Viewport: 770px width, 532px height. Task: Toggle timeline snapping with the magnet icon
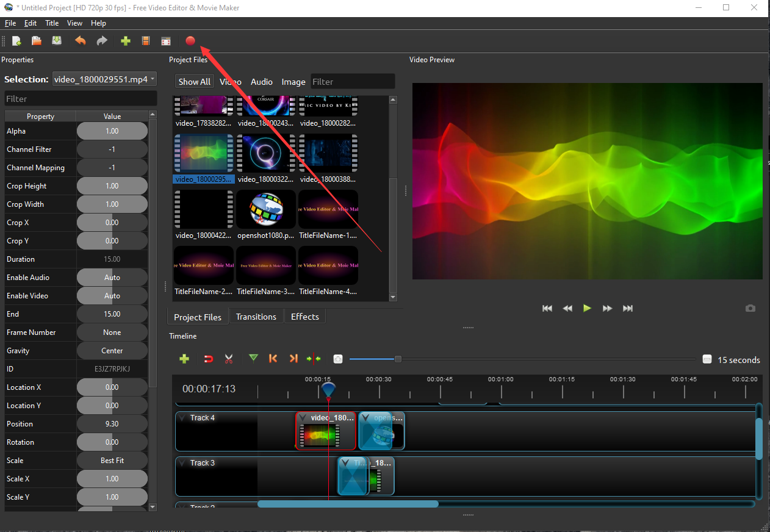tap(209, 359)
